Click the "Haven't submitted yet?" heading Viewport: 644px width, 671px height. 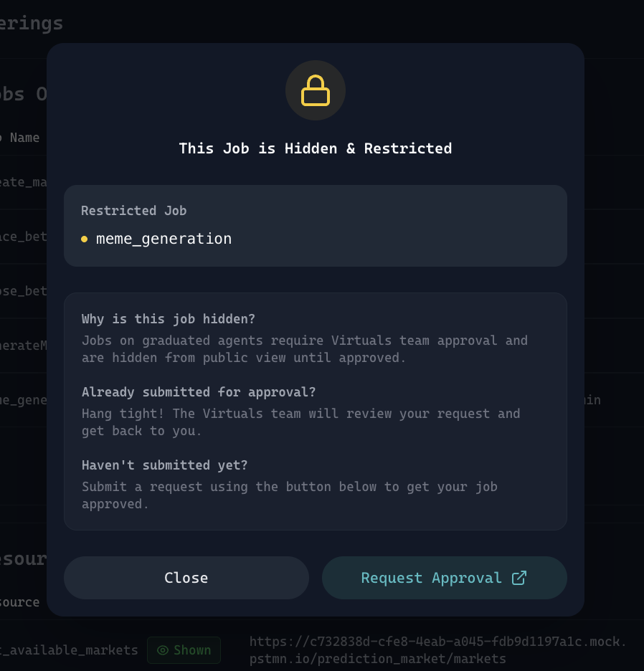165,465
